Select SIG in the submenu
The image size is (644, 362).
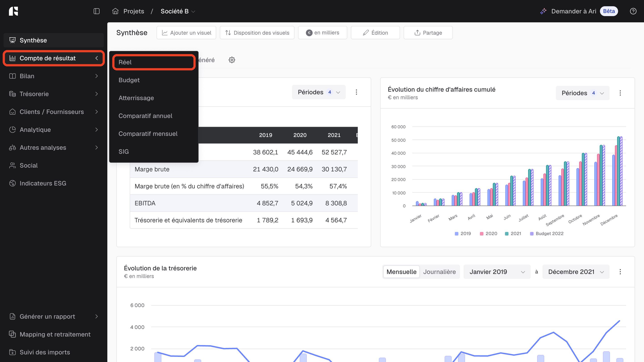click(x=154, y=152)
